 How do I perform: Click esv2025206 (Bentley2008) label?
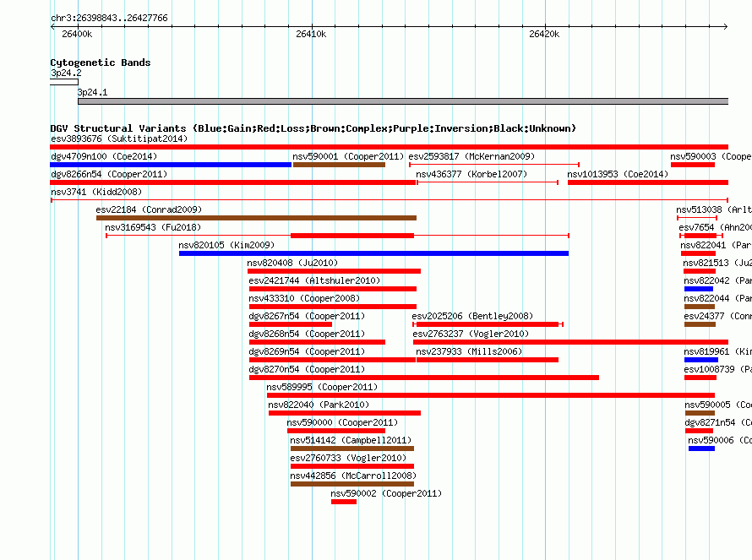pos(472,316)
